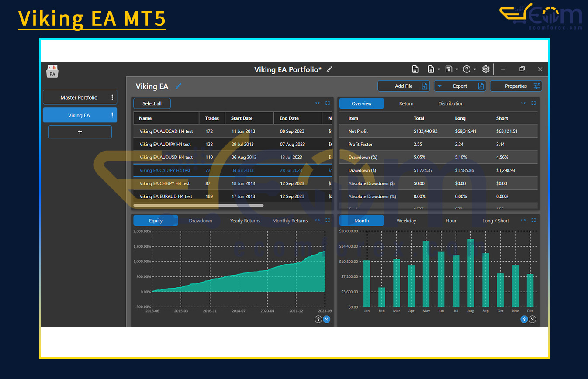Click Drawdown ($) total $1,724.37
This screenshot has height=379, width=588.
(423, 170)
